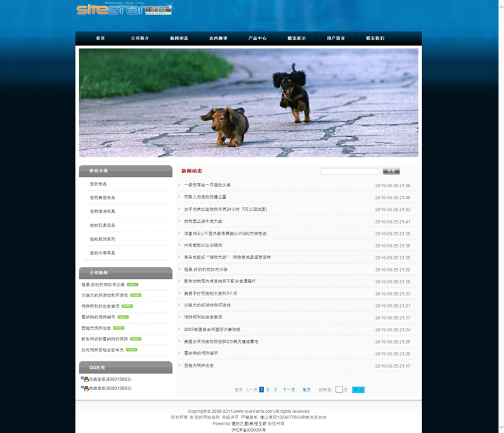Click the blue jump button in pagination
Image resolution: width=504 pixels, height=433 pixels.
(x=358, y=390)
